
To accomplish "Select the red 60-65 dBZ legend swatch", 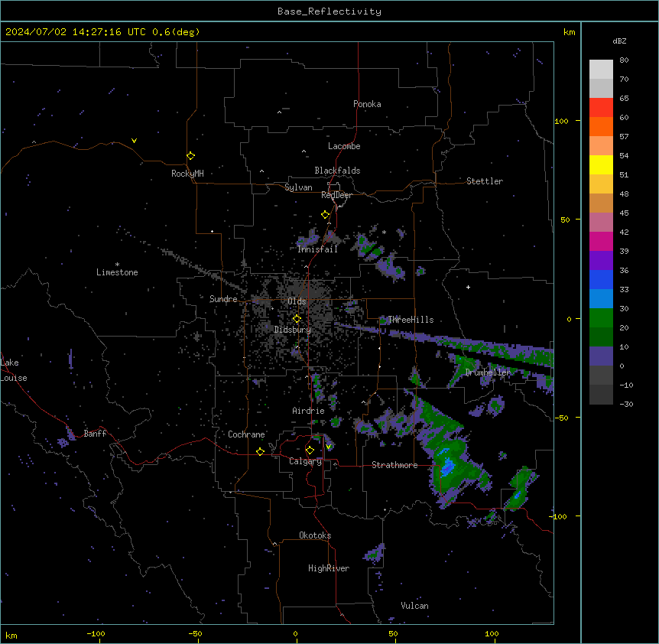I will click(x=601, y=108).
